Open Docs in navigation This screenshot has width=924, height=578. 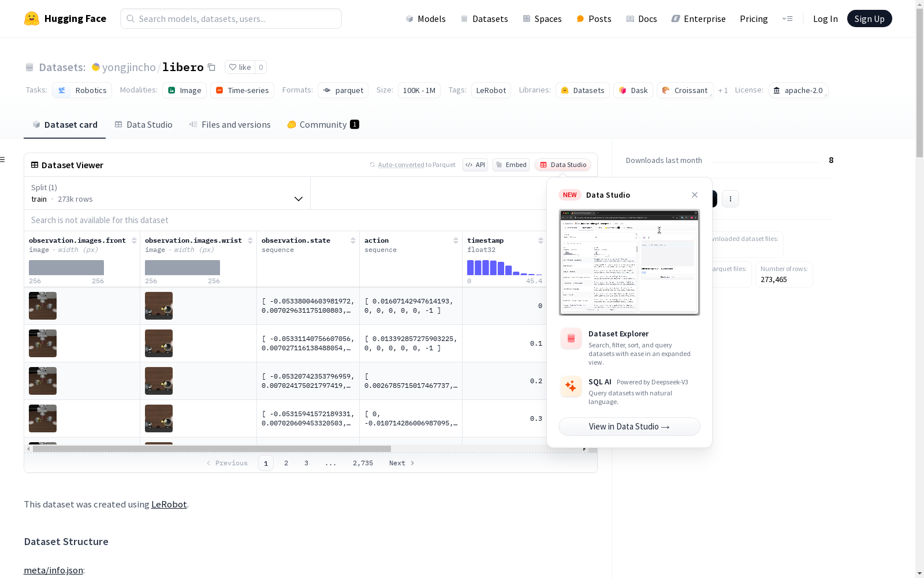[641, 18]
